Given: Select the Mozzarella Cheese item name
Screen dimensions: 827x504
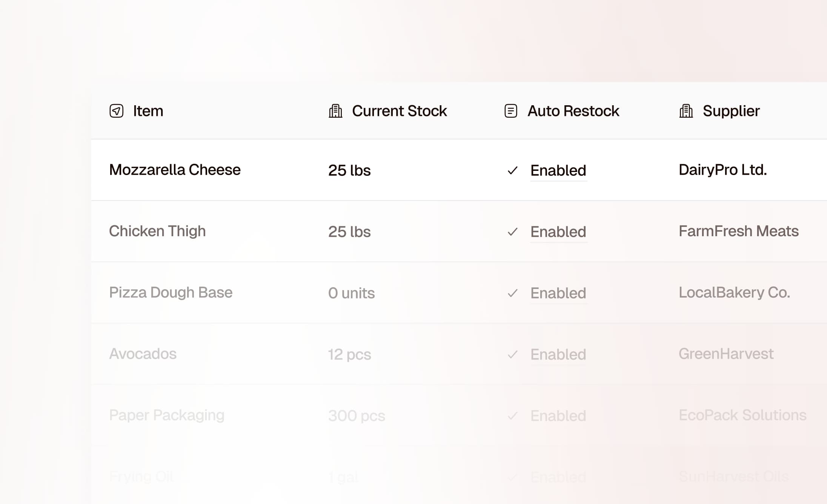Looking at the screenshot, I should pos(175,170).
